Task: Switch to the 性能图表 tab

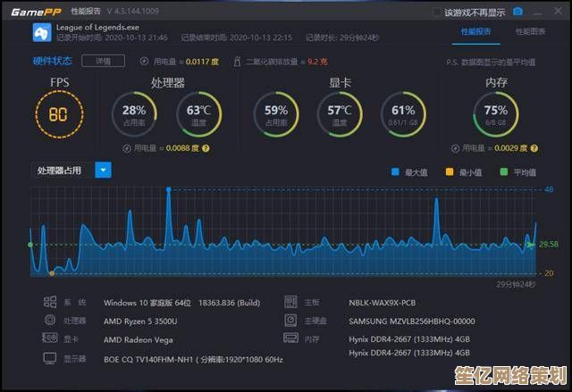Action: click(530, 31)
